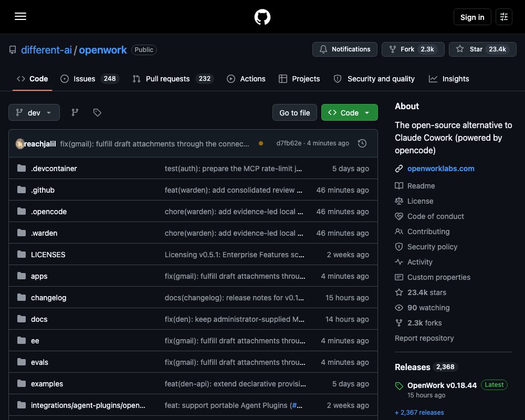This screenshot has height=420, width=525.
Task: Open the OpenWork v0.18.44 release
Action: click(x=442, y=385)
